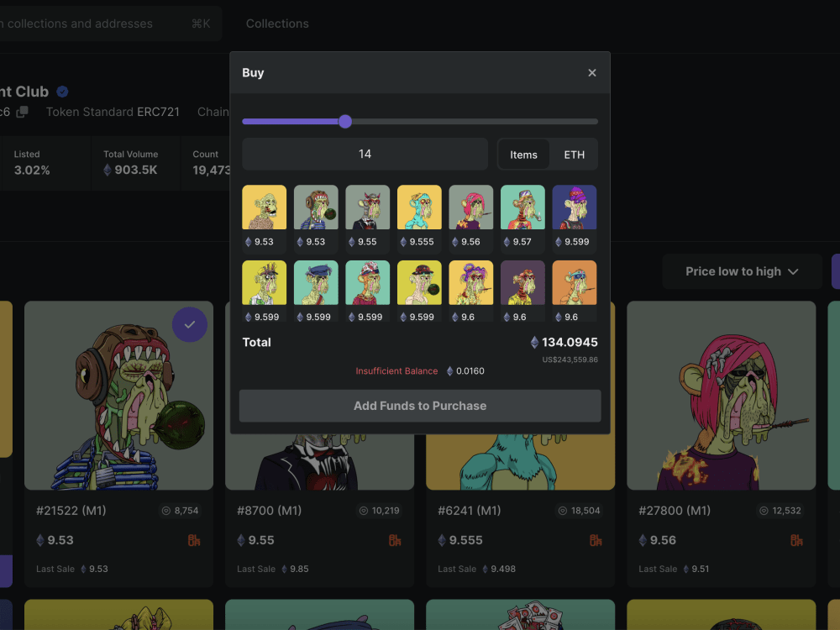The height and width of the screenshot is (630, 840).
Task: Click the ETH icon next to Last Sale 9.85
Action: pos(285,569)
